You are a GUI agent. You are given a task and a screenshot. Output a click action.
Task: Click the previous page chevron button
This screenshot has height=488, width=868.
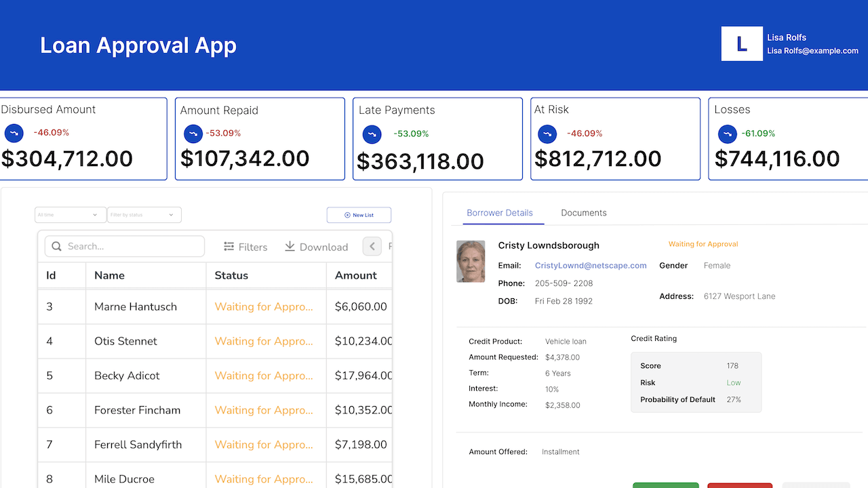pyautogui.click(x=372, y=247)
